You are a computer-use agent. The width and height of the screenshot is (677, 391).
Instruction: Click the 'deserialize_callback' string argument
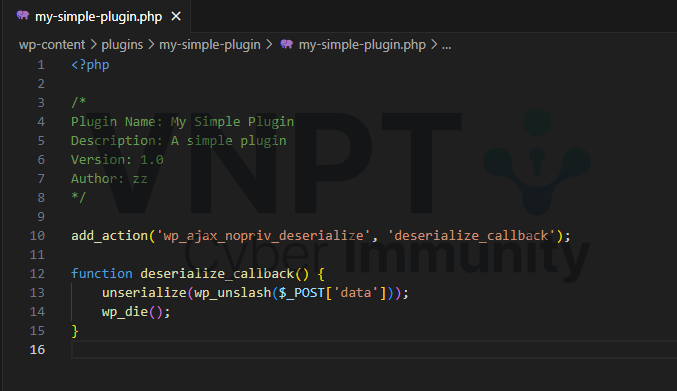tap(471, 236)
